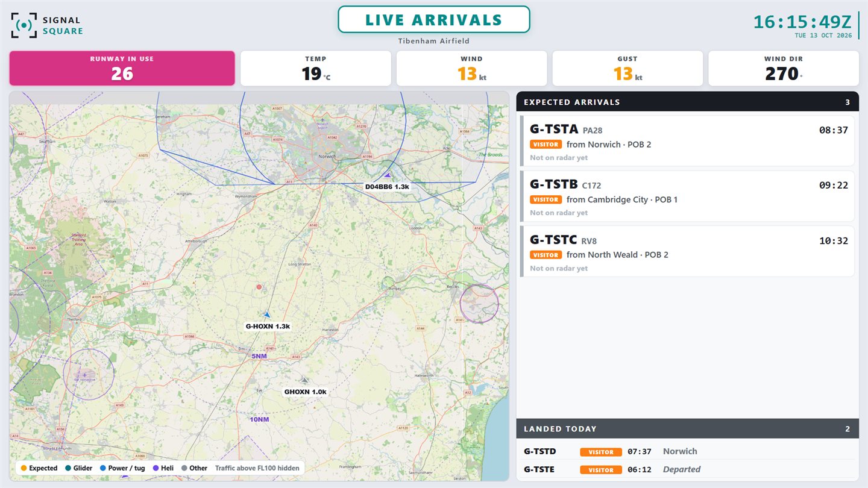Screen dimensions: 868x488
Task: Click the GHOXN 1.0k map label
Action: [306, 392]
